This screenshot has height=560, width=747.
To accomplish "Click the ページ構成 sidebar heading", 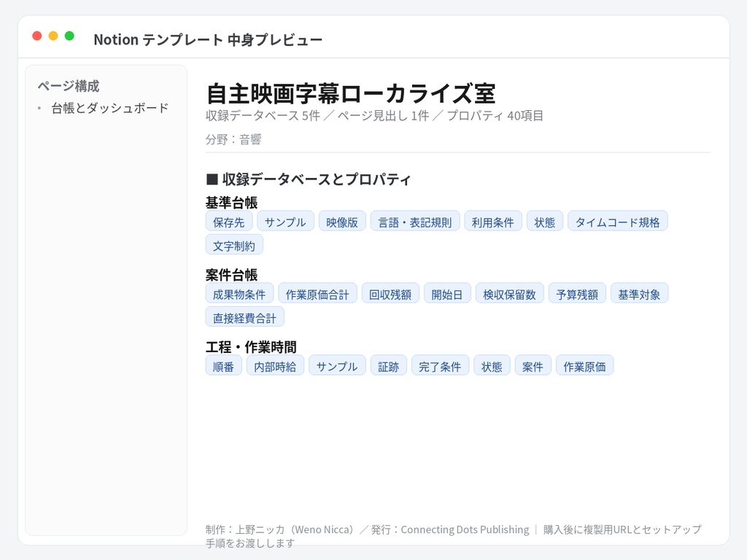I will 69,86.
